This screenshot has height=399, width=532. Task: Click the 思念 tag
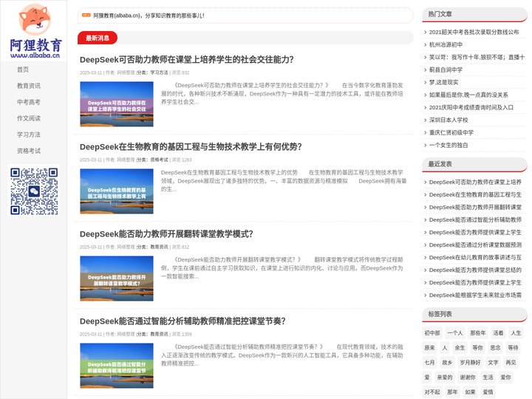495,348
